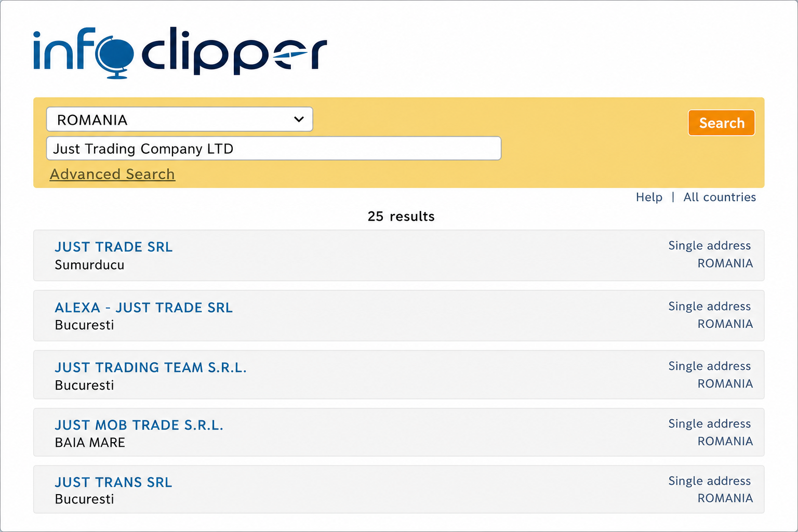This screenshot has width=798, height=532.
Task: Click ROMANIA label in ALEXA - JUST TRADE row
Action: point(725,324)
